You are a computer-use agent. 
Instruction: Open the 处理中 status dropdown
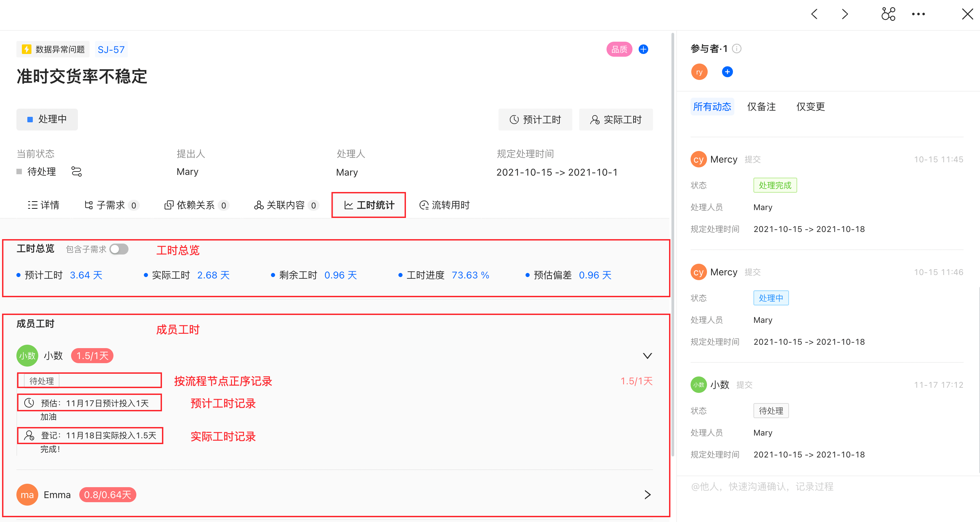(47, 120)
